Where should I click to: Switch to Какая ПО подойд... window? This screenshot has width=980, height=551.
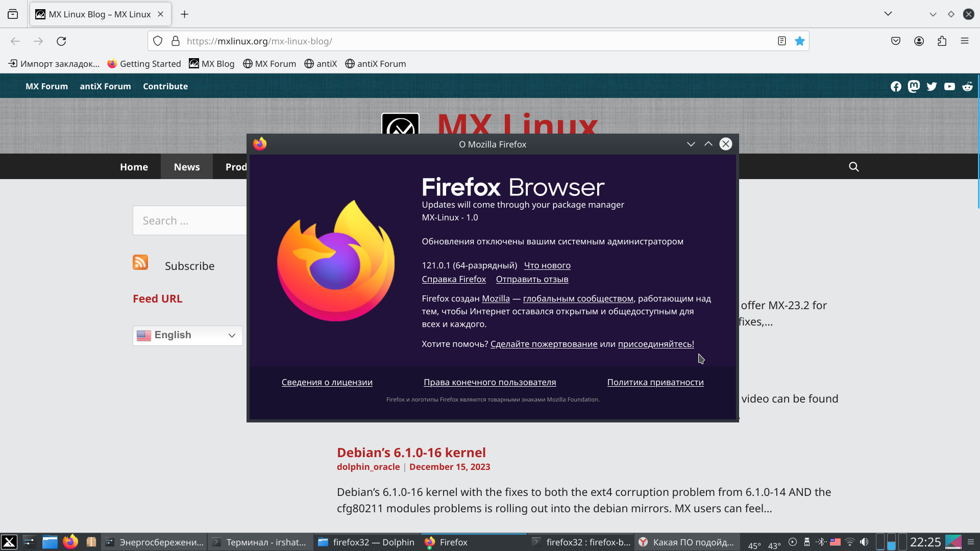(687, 542)
